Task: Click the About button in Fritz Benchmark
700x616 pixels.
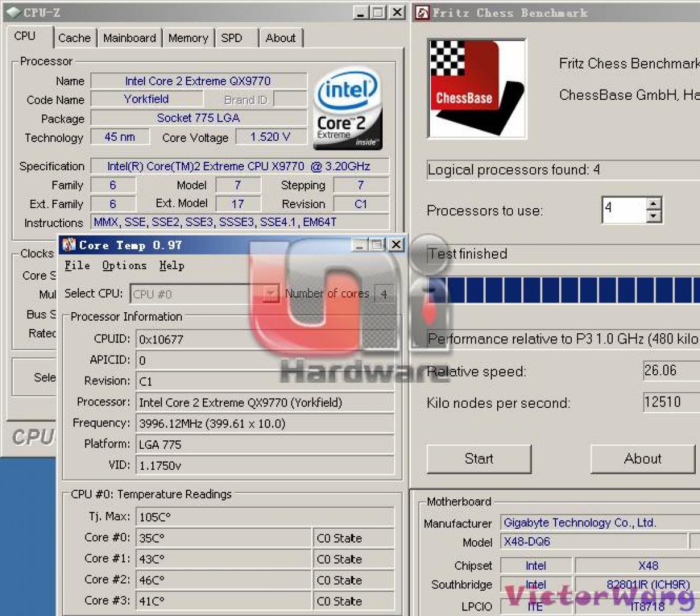Action: click(643, 458)
